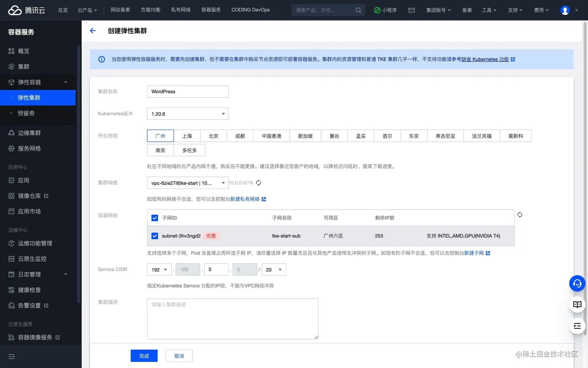Open the floating headset support assistant

577,283
